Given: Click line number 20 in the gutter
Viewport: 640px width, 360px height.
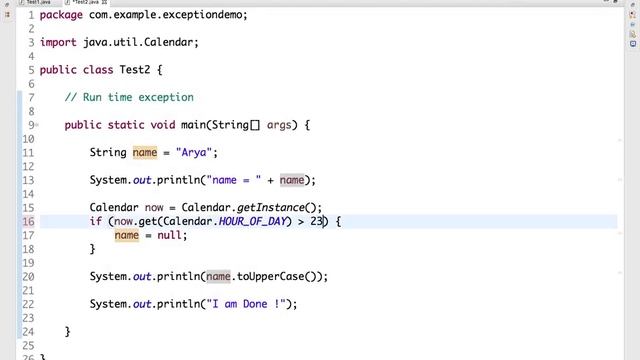Looking at the screenshot, I should pyautogui.click(x=28, y=277).
